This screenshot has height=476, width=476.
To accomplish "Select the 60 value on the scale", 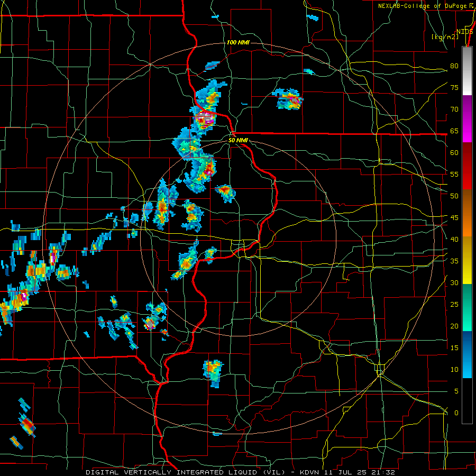I will 454,153.
